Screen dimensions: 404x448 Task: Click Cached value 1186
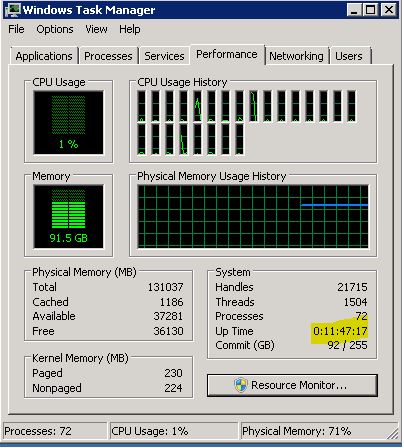(171, 302)
